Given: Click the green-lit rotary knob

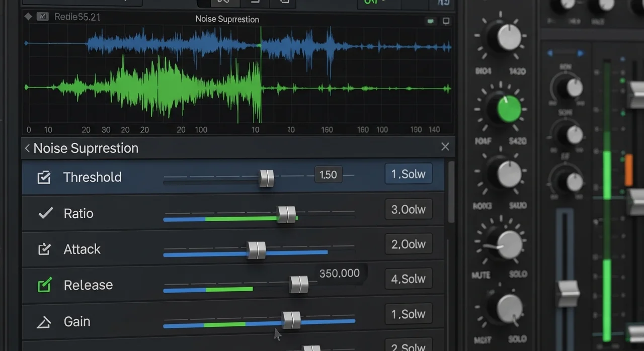Looking at the screenshot, I should pos(508,109).
